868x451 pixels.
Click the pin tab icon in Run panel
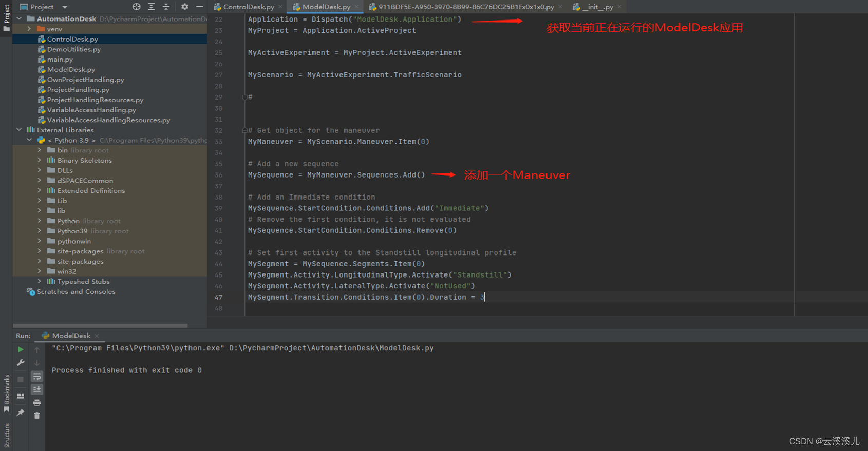pyautogui.click(x=21, y=413)
